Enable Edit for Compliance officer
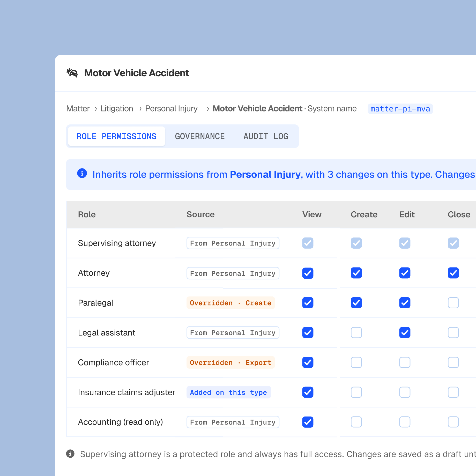Viewport: 476px width, 476px height. (x=405, y=362)
